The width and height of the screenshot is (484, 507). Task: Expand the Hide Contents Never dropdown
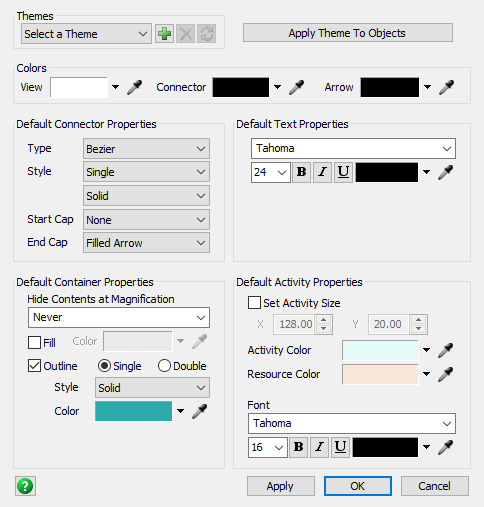click(119, 317)
